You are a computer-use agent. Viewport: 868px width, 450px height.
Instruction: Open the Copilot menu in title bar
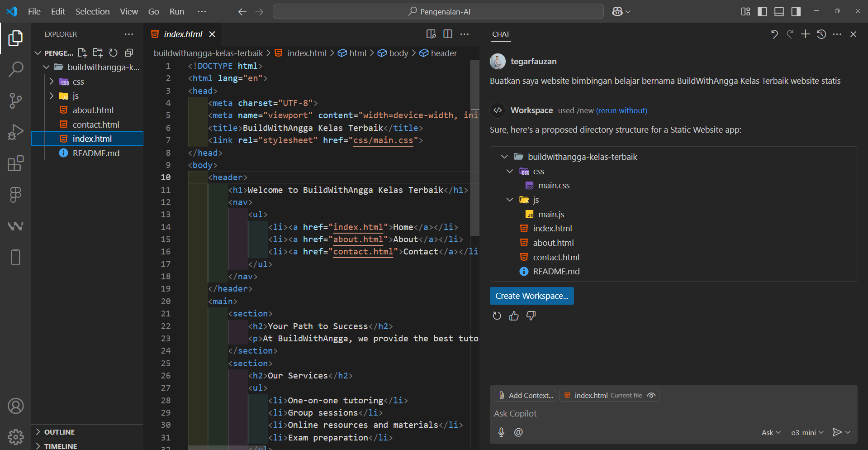(621, 11)
